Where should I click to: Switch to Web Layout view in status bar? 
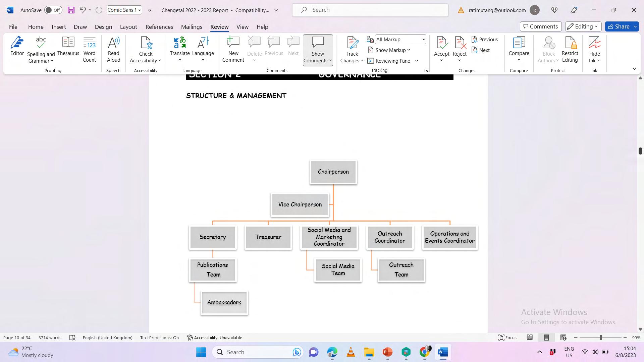[563, 338]
